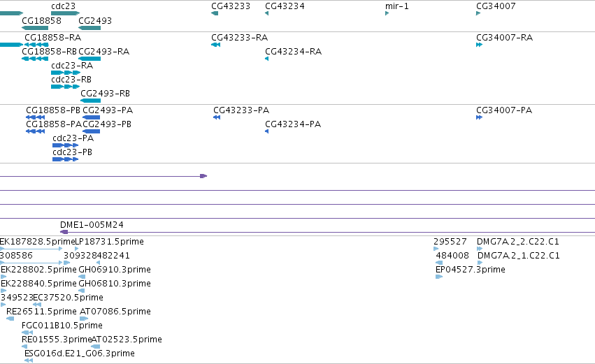Open the RE01555.3prime EST label

coord(57,340)
